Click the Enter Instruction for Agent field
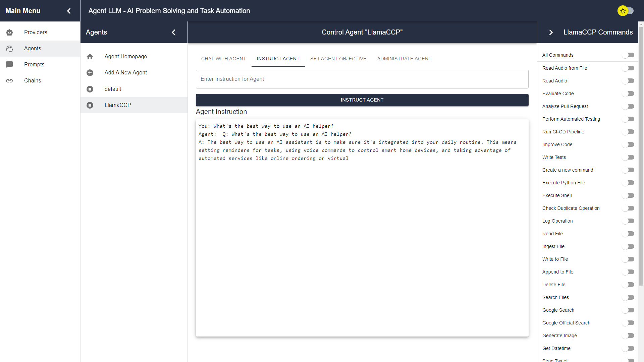Viewport: 644px width, 362px height. pyautogui.click(x=362, y=79)
